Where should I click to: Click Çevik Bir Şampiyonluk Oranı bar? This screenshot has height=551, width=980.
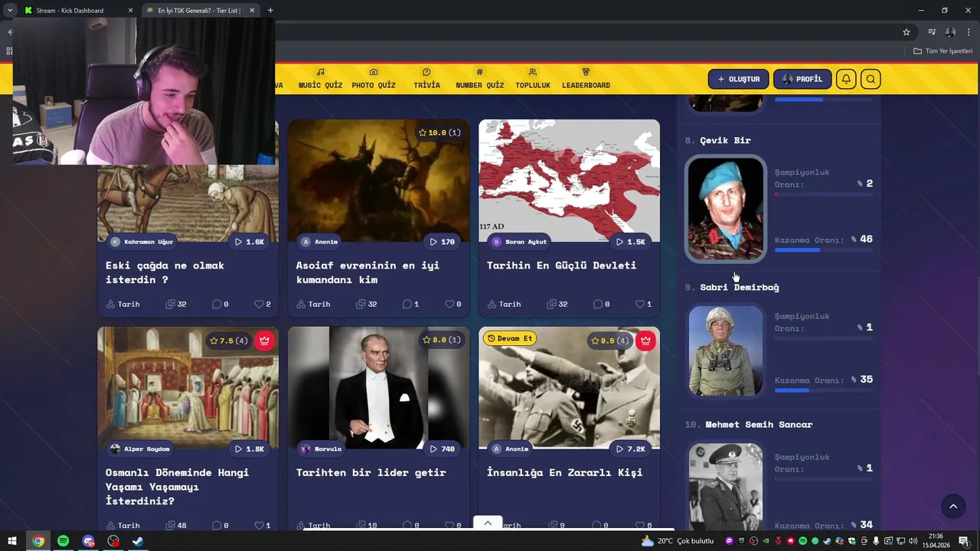(x=824, y=194)
